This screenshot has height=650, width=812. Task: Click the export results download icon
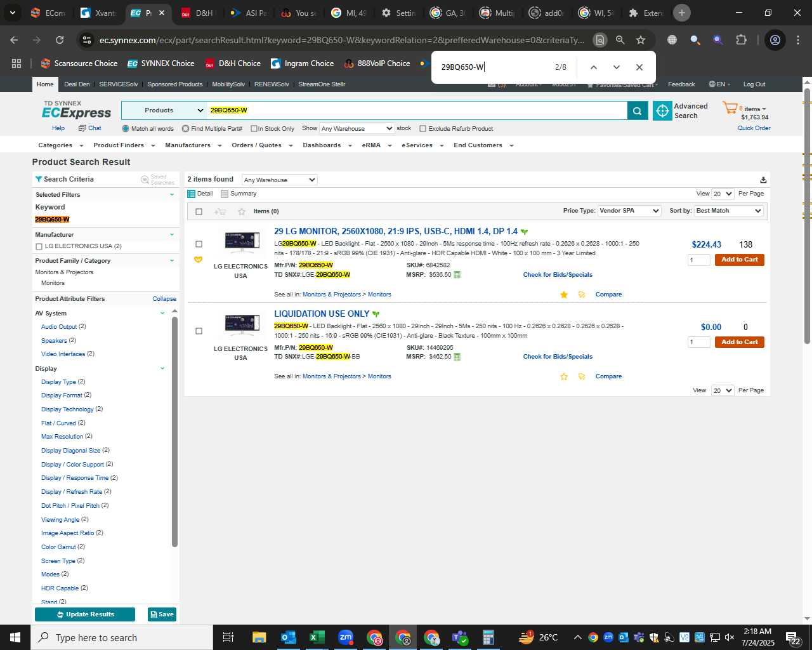point(763,180)
